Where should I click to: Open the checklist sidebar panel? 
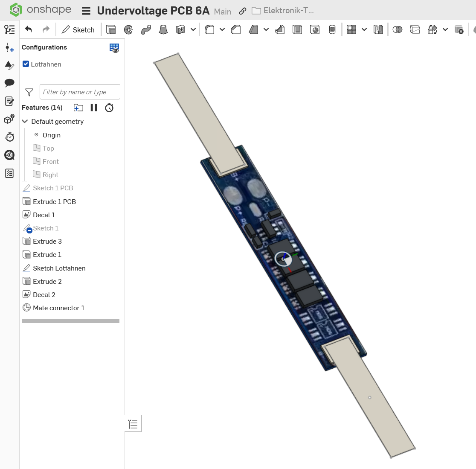[x=9, y=173]
